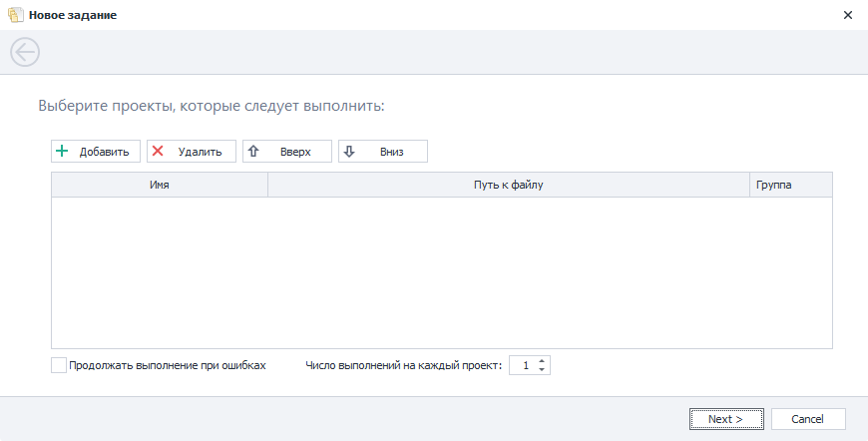Go back using the circular arrow

[x=25, y=52]
